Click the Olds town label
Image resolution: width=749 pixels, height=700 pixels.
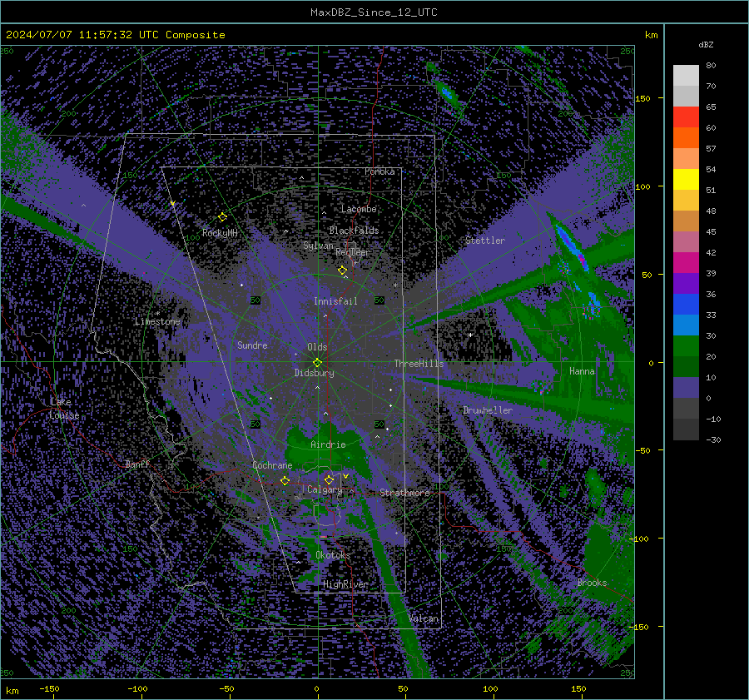(x=317, y=347)
